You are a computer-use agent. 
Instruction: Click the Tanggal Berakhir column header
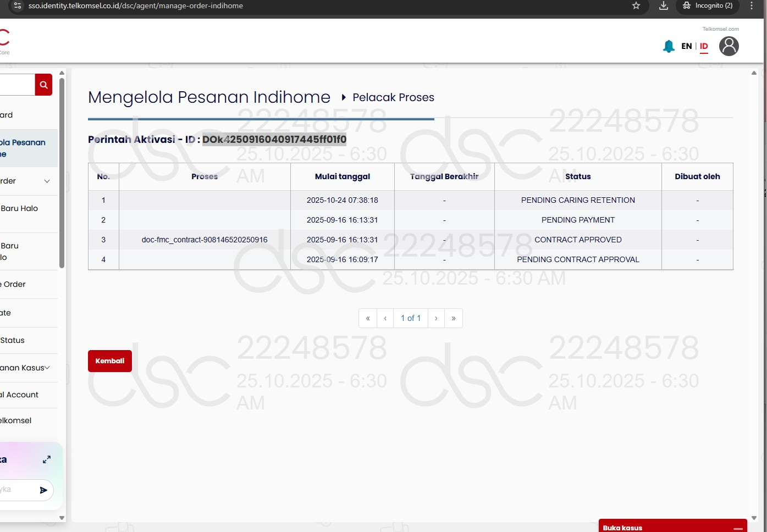tap(444, 176)
